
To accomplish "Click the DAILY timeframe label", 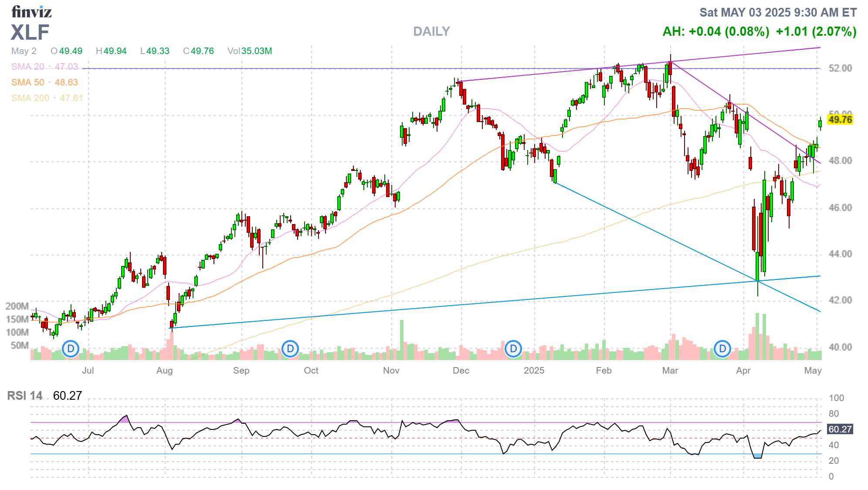I will pyautogui.click(x=431, y=31).
